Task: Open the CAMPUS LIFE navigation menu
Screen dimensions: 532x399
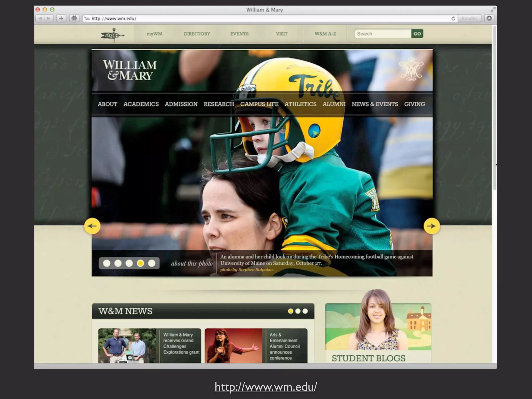Action: coord(259,104)
